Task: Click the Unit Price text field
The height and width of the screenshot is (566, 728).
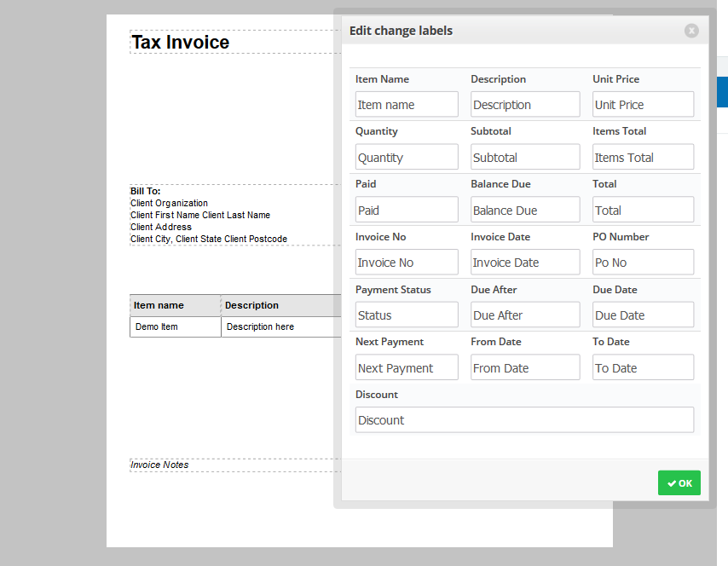Action: pyautogui.click(x=643, y=105)
